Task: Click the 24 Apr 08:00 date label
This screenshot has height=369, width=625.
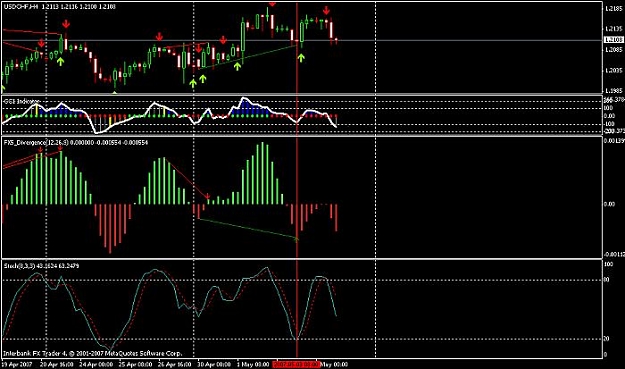Action: (96, 364)
